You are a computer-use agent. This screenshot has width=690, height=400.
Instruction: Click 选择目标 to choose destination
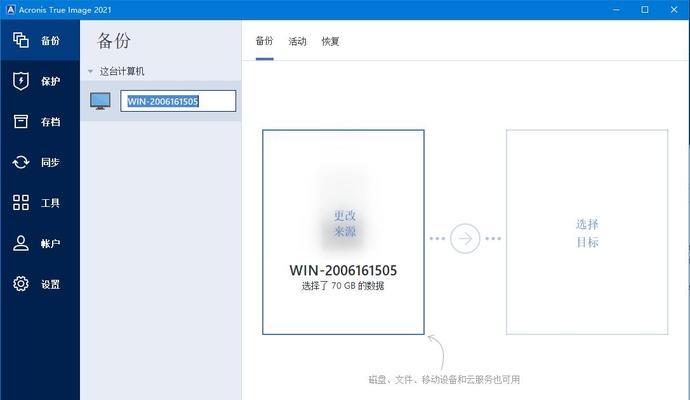[587, 233]
